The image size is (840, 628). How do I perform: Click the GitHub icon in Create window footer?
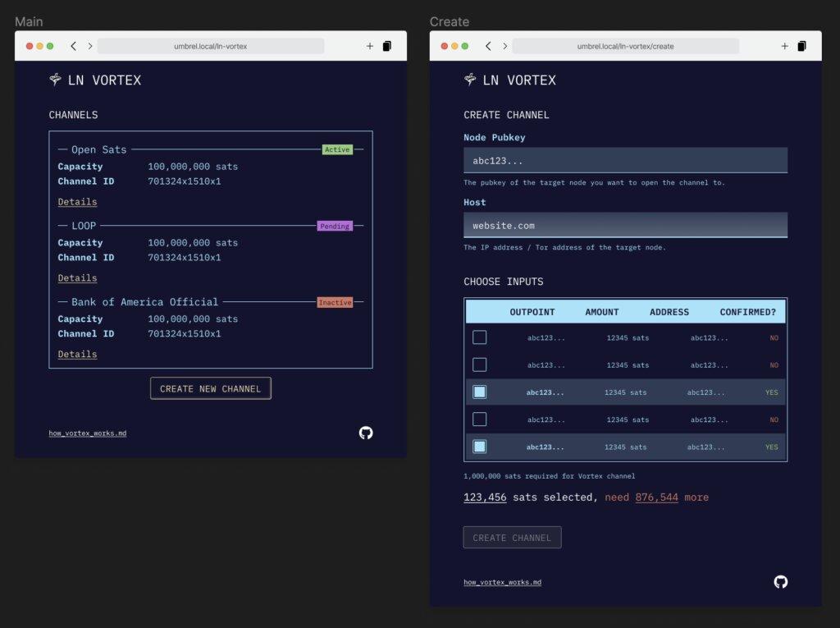point(780,582)
